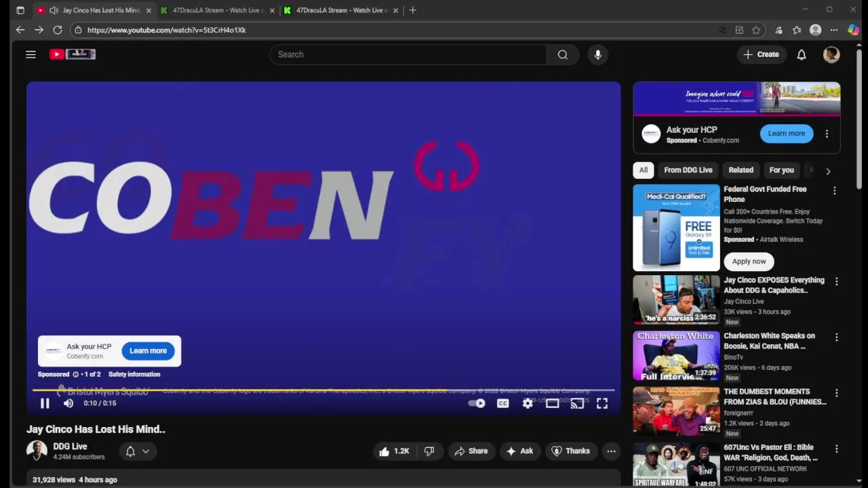Focus the YouTube search field
Viewport: 868px width, 488px height.
tap(408, 54)
